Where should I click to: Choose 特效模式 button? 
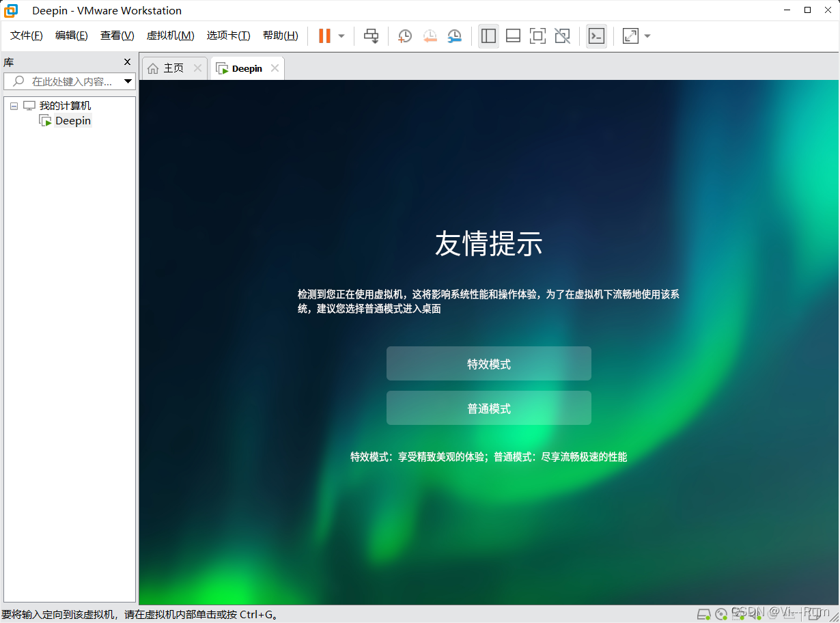click(489, 364)
